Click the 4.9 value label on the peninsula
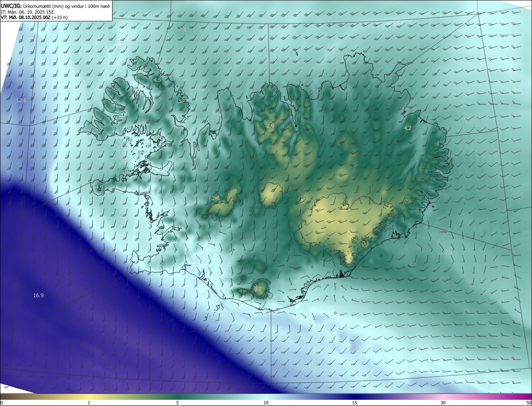 pos(99,188)
